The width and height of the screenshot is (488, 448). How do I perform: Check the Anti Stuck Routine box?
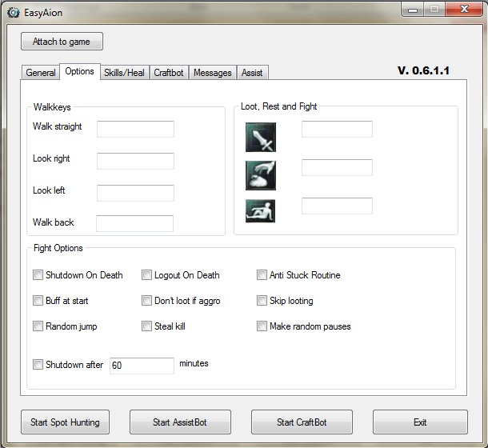click(x=262, y=275)
